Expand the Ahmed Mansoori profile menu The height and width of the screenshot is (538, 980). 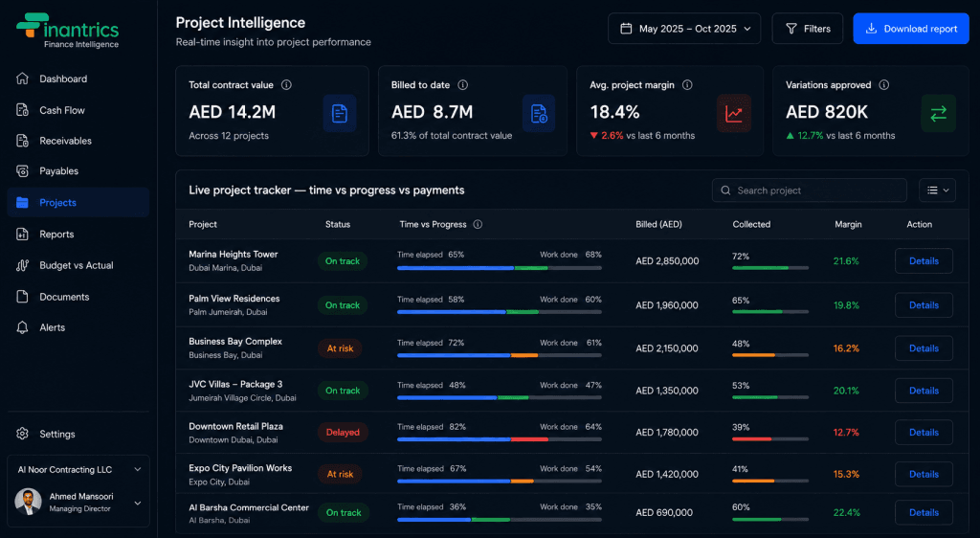click(78, 503)
